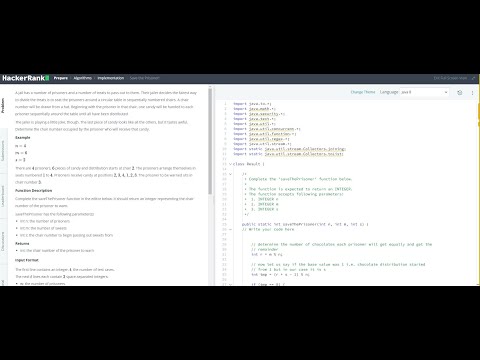
Task: Go to the Implementation breadcrumb
Action: 111,78
